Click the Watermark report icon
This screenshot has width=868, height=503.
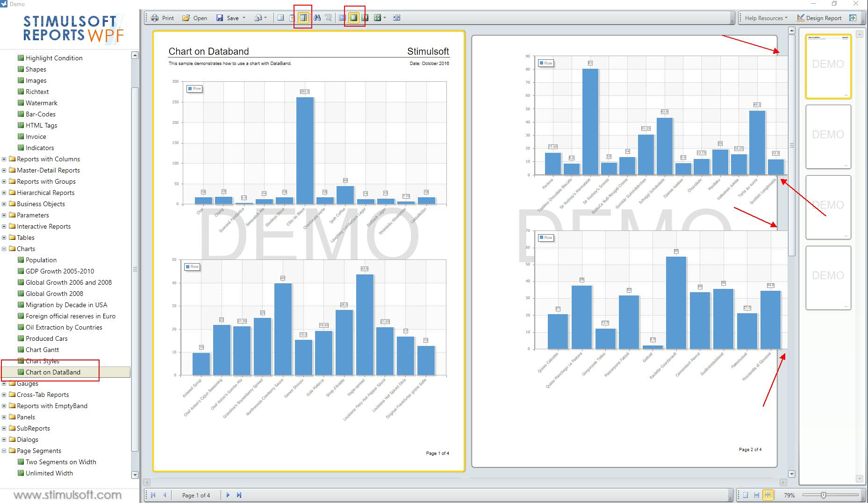point(21,103)
